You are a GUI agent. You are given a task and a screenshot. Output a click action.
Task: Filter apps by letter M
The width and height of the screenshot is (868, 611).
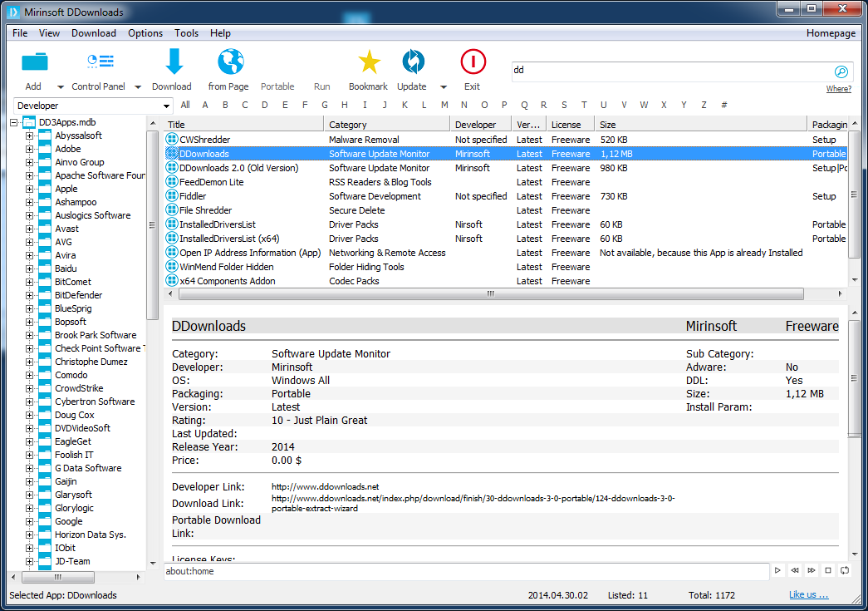point(444,105)
